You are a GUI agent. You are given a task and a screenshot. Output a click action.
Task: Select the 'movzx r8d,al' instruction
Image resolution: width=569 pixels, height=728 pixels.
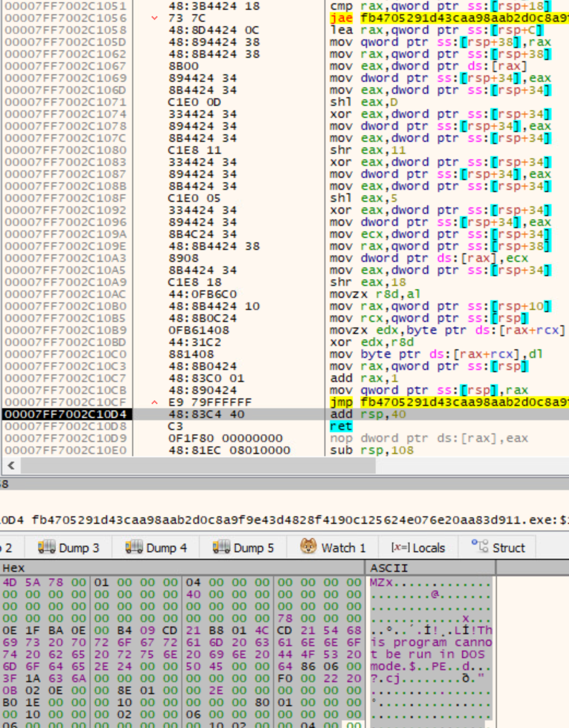[x=376, y=294]
